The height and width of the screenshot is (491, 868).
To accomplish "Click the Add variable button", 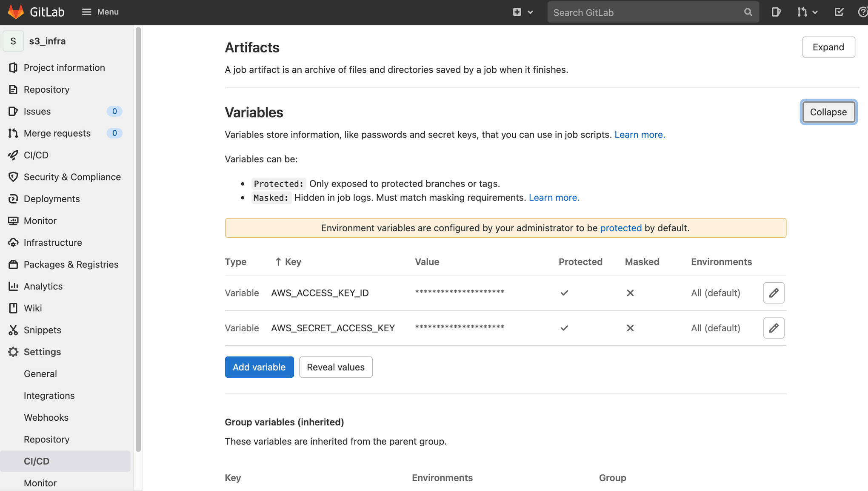I will (x=259, y=367).
